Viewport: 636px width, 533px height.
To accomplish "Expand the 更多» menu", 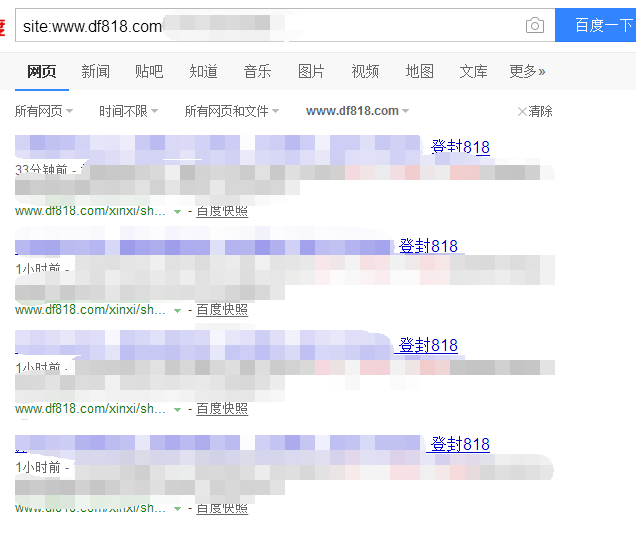I will 527,71.
